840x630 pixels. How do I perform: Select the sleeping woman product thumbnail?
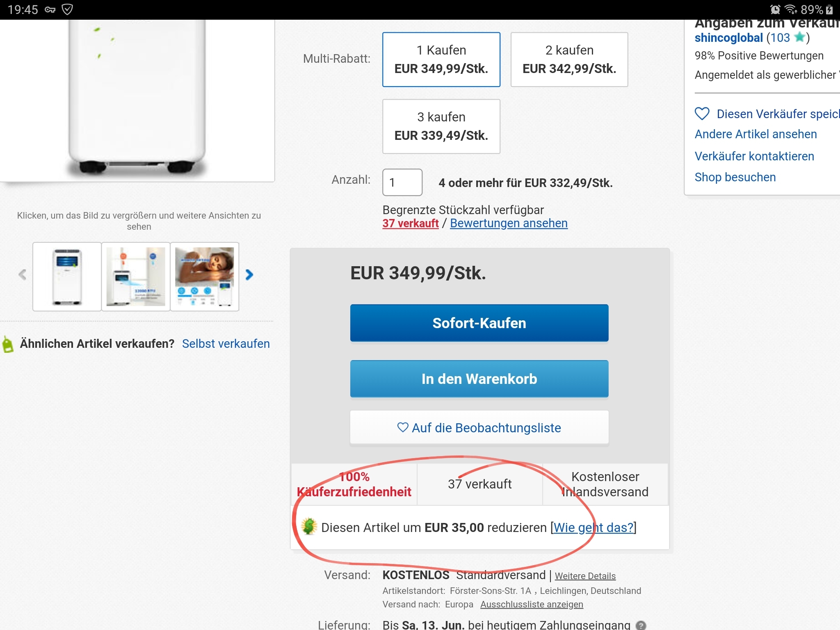coord(205,276)
